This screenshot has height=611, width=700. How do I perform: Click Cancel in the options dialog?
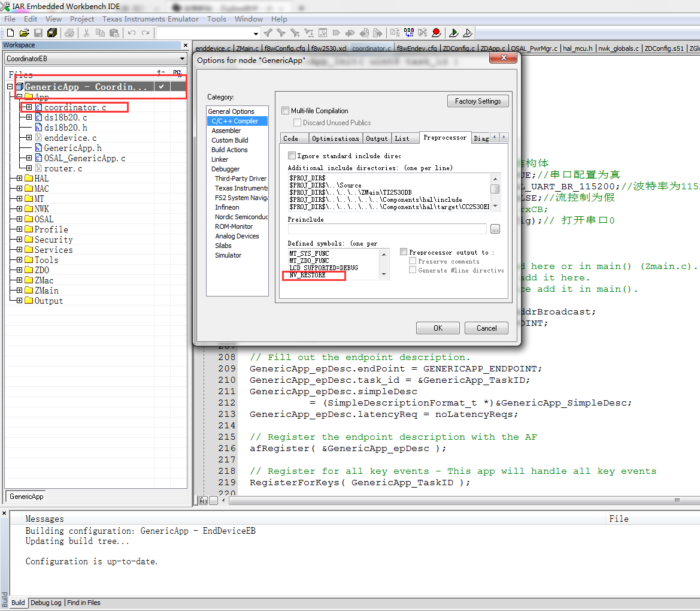point(486,328)
